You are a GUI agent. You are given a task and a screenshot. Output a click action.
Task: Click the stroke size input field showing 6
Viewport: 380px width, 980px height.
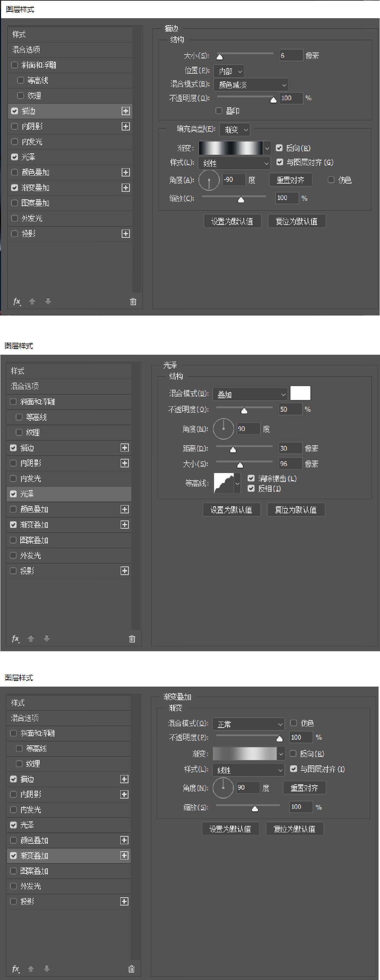[x=291, y=56]
